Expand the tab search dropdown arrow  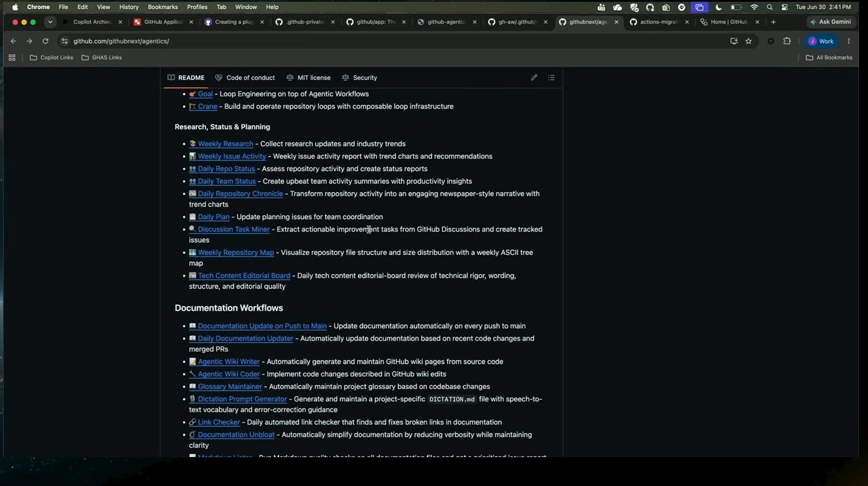50,22
